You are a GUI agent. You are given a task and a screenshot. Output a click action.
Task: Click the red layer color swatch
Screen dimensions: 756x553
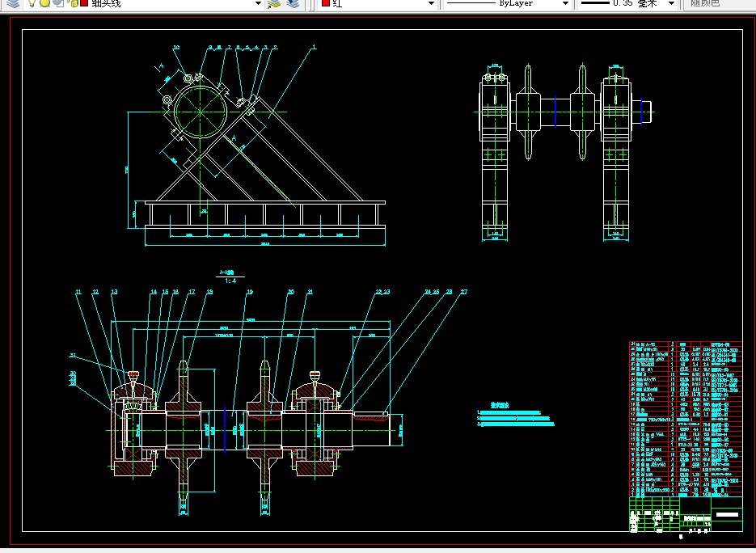[x=84, y=3]
